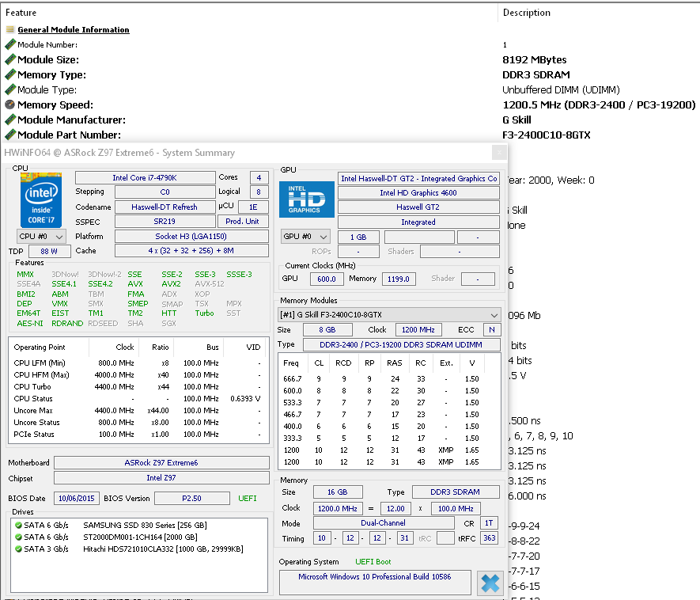Click the BIOS Date 10/06/2015 field
This screenshot has height=600, width=700.
[77, 498]
